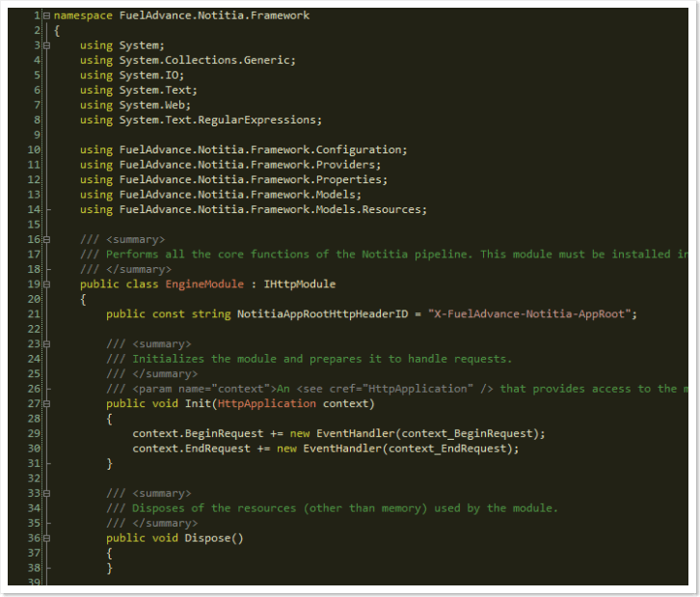Screen dimensions: 700x597
Task: Click the HttpApplication parameter type in Init
Action: click(266, 403)
